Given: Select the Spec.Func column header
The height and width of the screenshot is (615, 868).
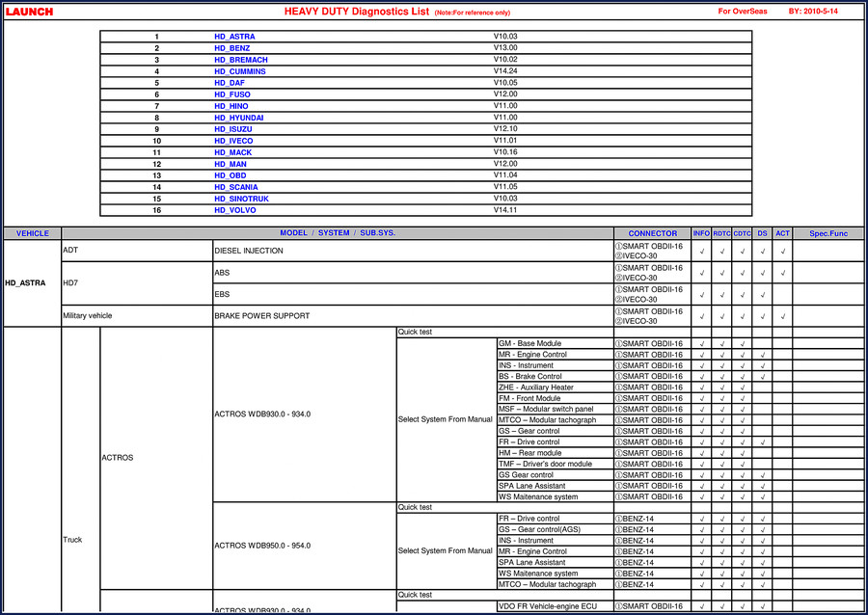Looking at the screenshot, I should 828,233.
